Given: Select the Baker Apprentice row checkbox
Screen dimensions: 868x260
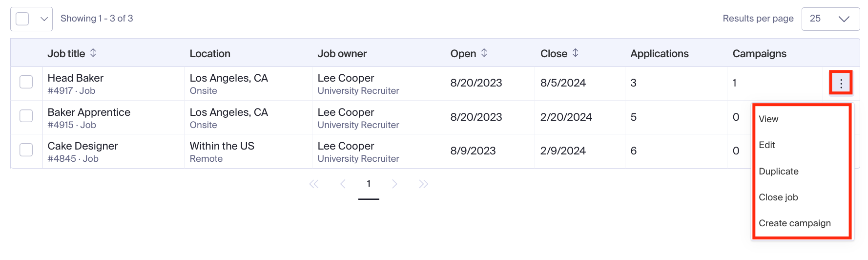Looking at the screenshot, I should 26,116.
